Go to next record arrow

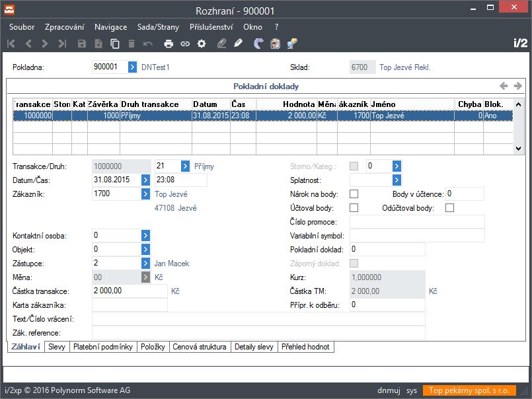[x=45, y=44]
